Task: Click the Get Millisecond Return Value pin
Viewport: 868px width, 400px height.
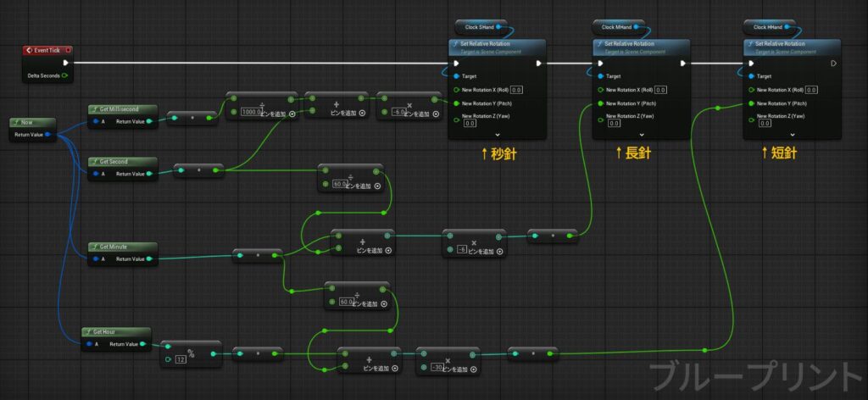Action: click(x=150, y=121)
